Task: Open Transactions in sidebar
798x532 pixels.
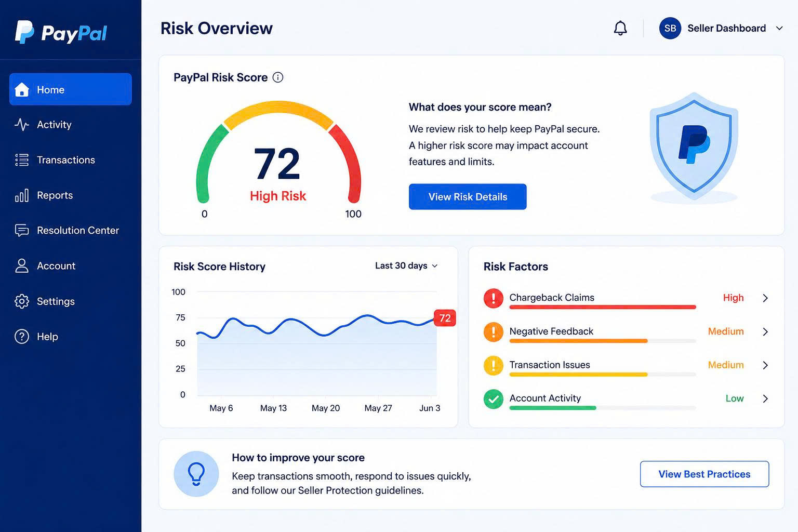Action: [66, 160]
